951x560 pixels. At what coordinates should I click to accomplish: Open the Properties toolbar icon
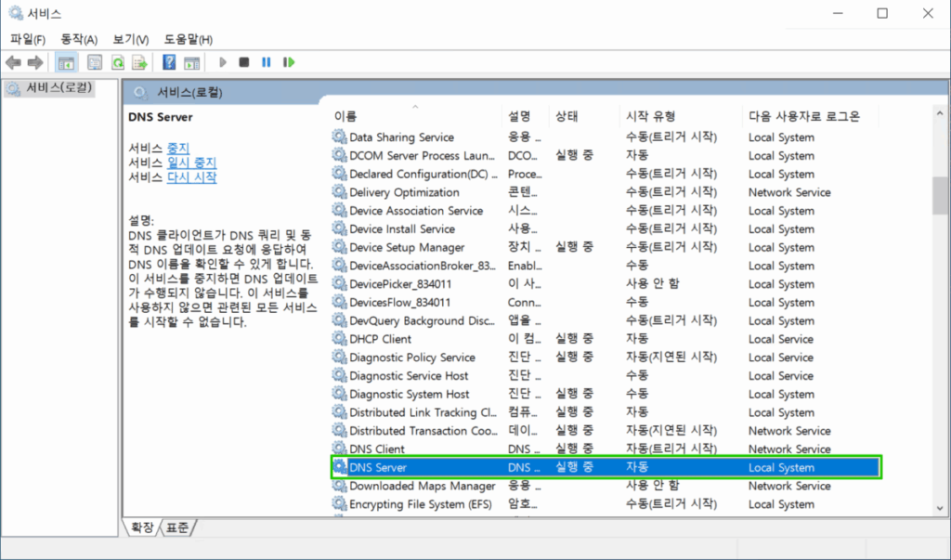95,62
